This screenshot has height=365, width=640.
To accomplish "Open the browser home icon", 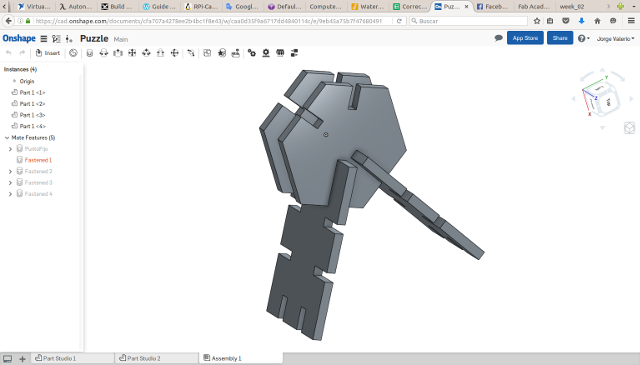I will click(x=597, y=21).
